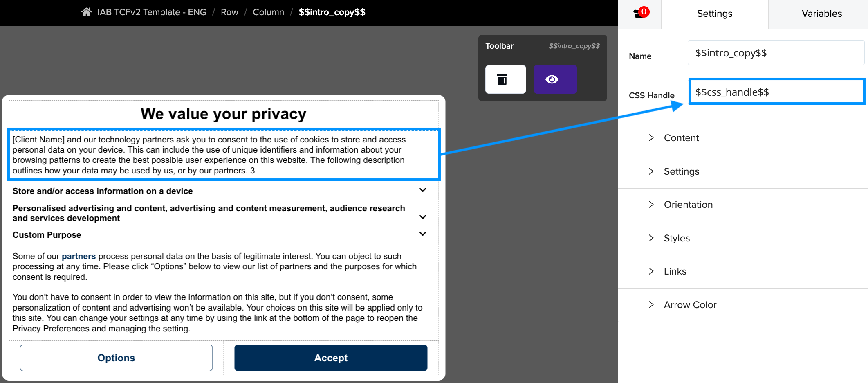Expand the Links section

[742, 271]
